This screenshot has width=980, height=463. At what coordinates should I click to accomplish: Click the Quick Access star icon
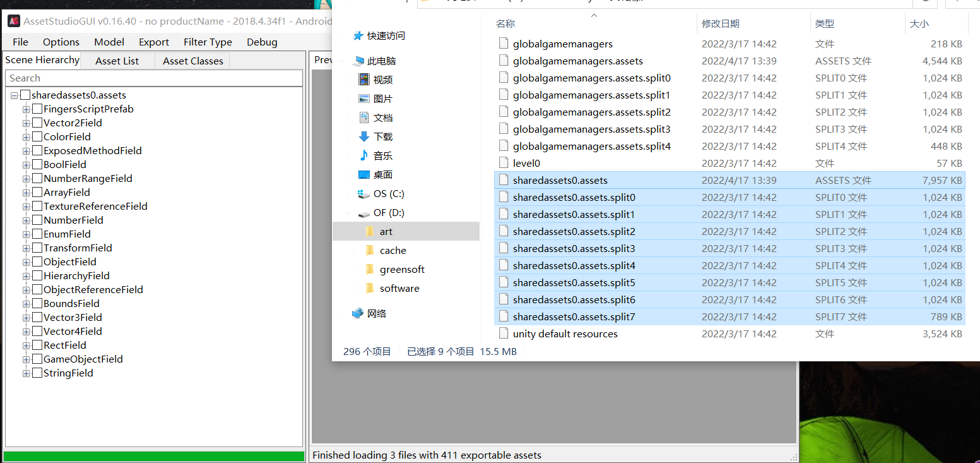click(x=358, y=36)
